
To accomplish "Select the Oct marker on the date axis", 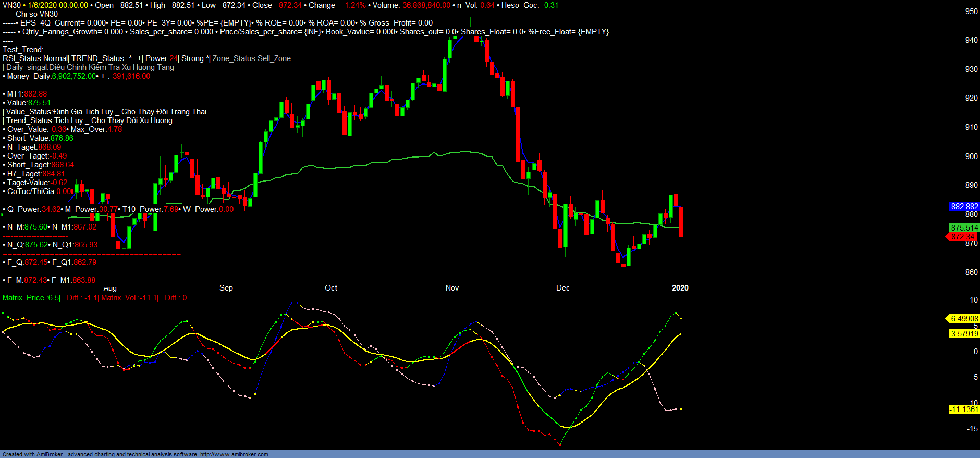I will [x=331, y=288].
